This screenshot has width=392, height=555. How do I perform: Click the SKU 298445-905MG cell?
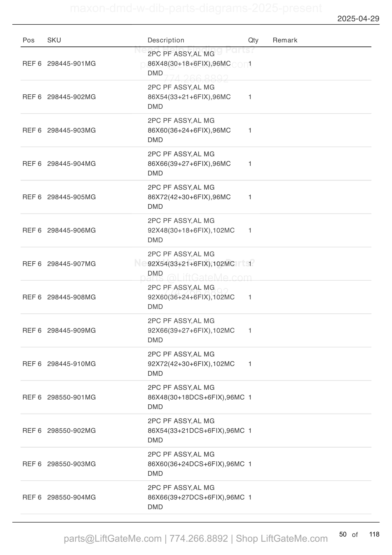pyautogui.click(x=71, y=197)
